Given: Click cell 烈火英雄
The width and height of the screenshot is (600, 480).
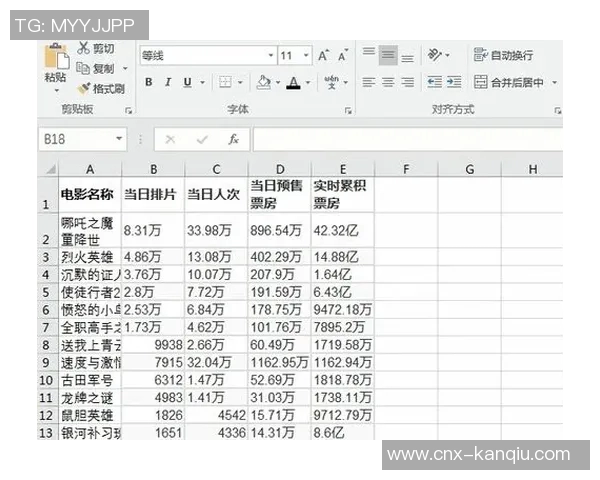Looking at the screenshot, I should pos(90,256).
